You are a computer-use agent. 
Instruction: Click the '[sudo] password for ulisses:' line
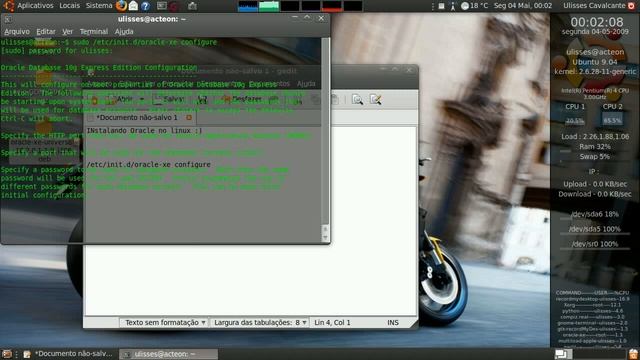(x=56, y=51)
